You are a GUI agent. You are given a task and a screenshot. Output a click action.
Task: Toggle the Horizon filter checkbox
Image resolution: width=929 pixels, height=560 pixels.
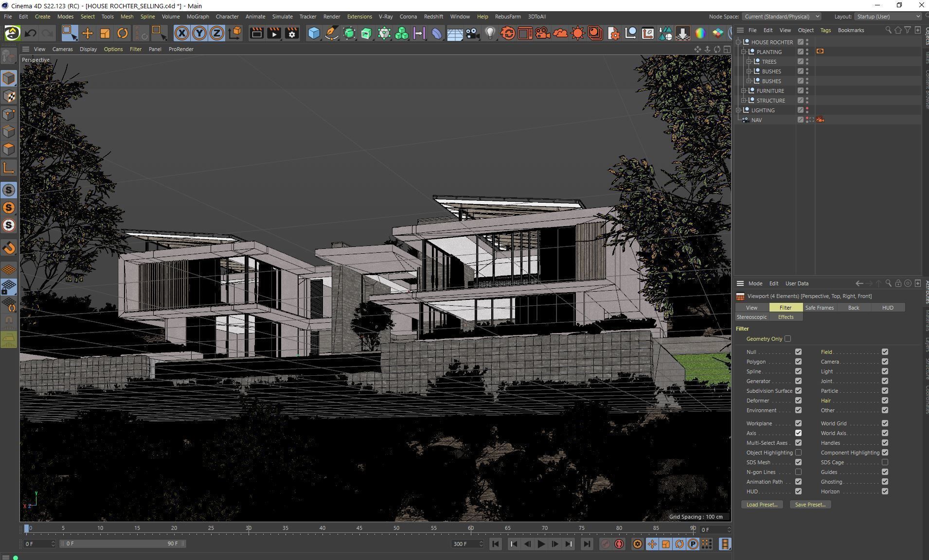[885, 491]
